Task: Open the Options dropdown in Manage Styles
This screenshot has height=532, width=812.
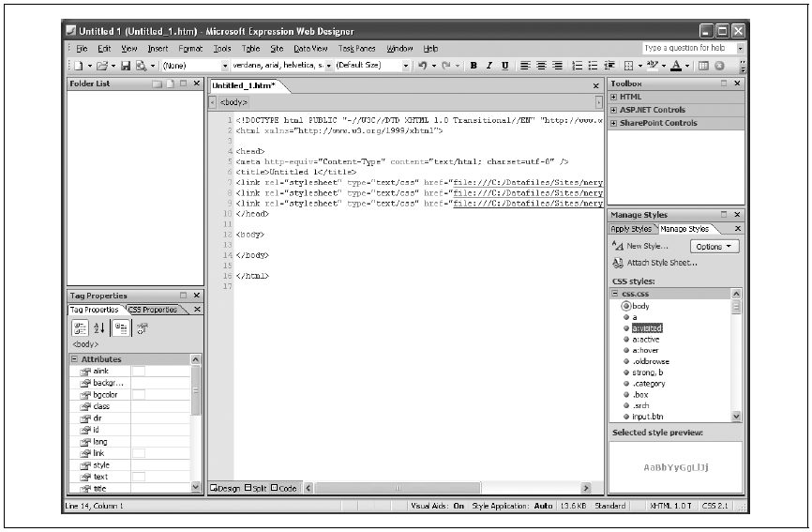Action: (x=714, y=247)
